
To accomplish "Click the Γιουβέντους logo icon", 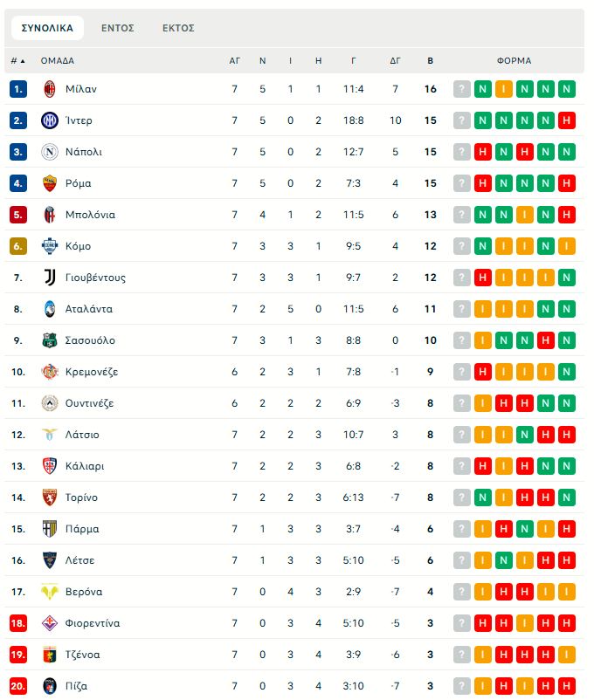I will coord(49,278).
